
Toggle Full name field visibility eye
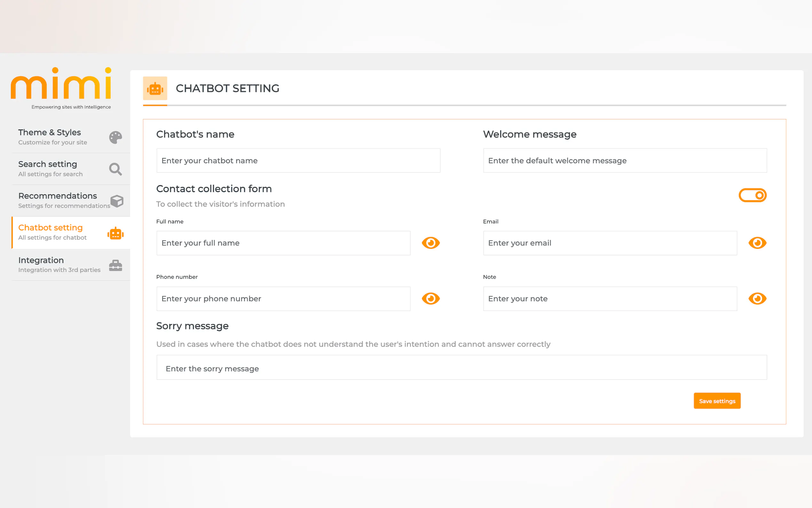coord(431,243)
